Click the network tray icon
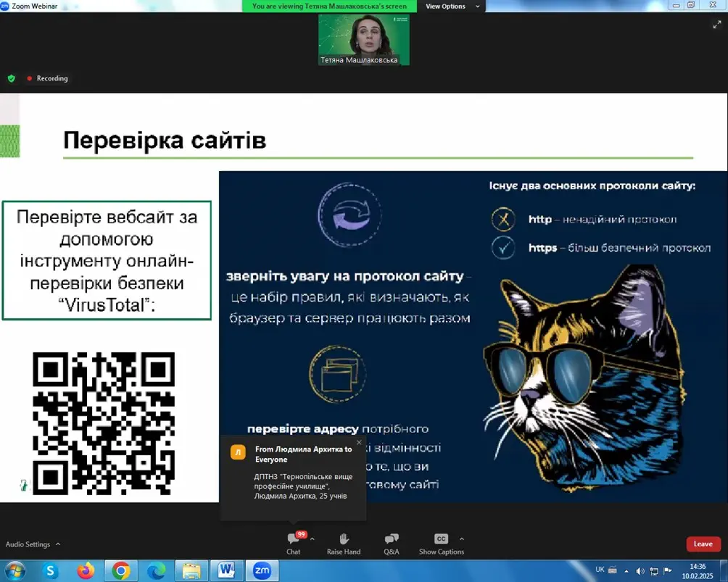The height and width of the screenshot is (582, 728). click(654, 571)
